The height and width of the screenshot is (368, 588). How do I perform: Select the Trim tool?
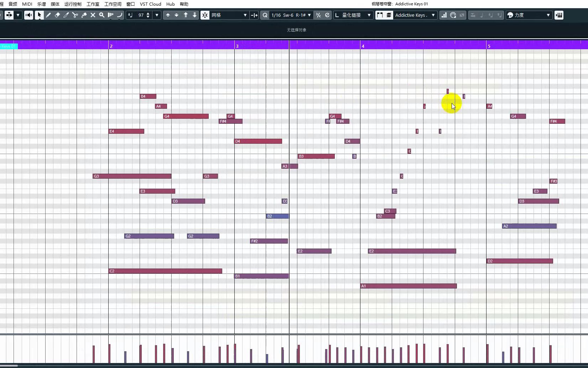pos(66,15)
